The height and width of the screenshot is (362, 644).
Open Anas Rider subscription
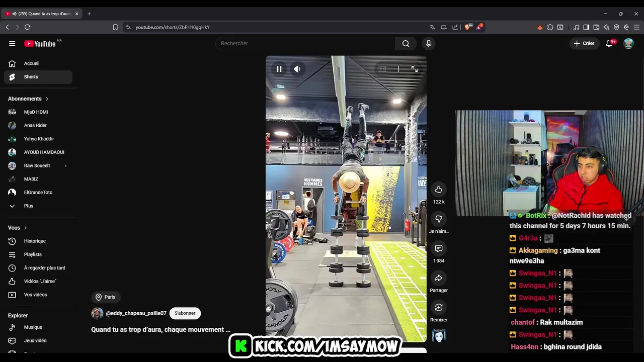tap(38, 125)
